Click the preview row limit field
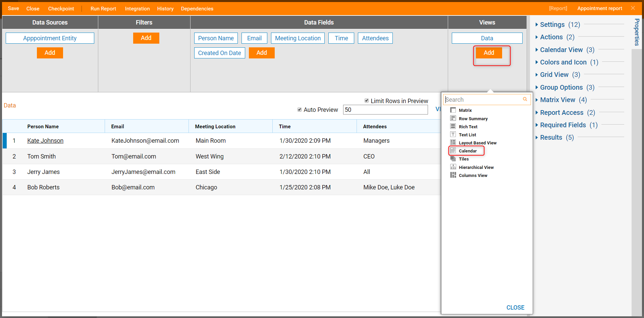 [385, 110]
